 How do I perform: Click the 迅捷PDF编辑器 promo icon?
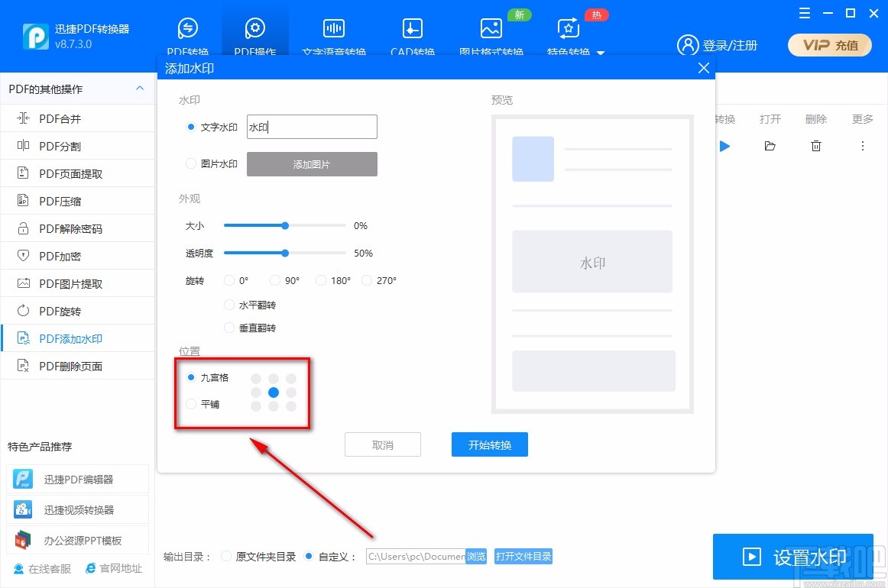[22, 479]
